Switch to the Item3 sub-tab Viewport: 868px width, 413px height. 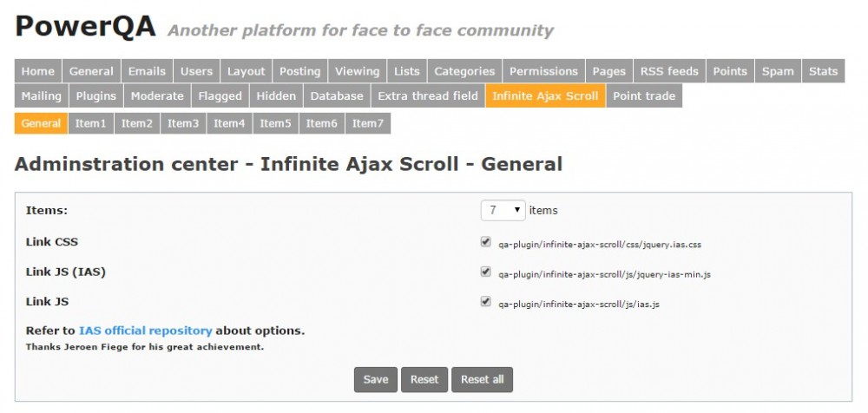click(x=183, y=123)
